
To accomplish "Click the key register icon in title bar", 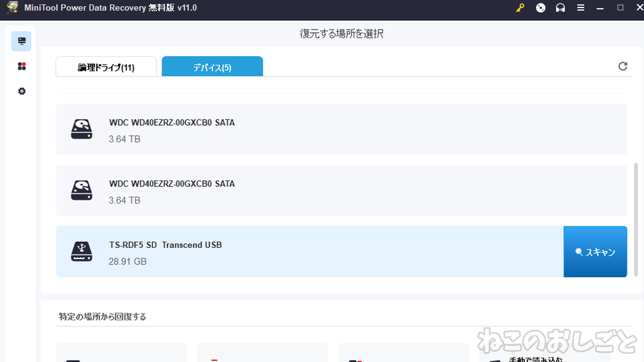I will [520, 8].
